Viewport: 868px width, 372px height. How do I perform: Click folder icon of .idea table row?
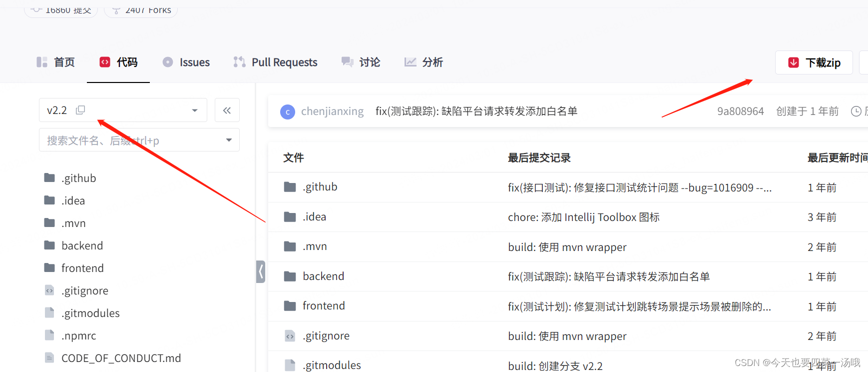(290, 216)
